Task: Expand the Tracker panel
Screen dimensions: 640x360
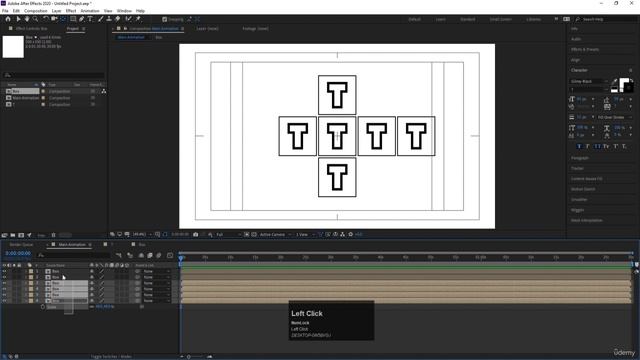Action: point(577,168)
